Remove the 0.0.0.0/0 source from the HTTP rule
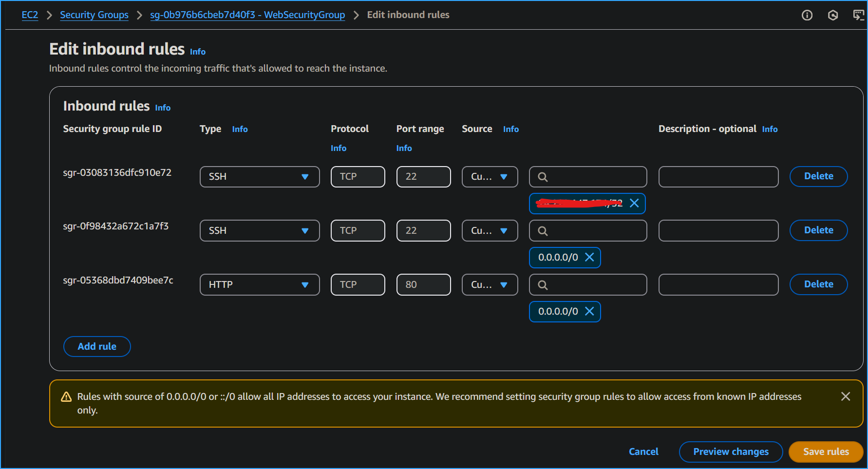Viewport: 868px width, 469px height. tap(590, 311)
